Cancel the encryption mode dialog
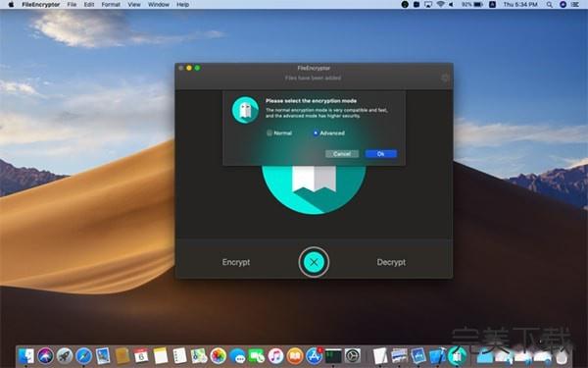Image resolution: width=588 pixels, height=368 pixels. point(342,154)
